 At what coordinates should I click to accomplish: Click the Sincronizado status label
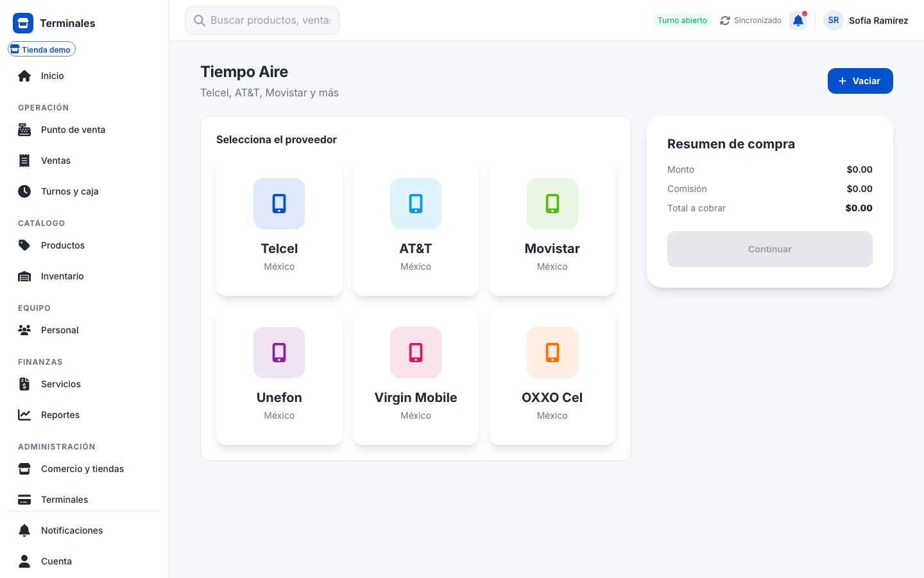[758, 21]
